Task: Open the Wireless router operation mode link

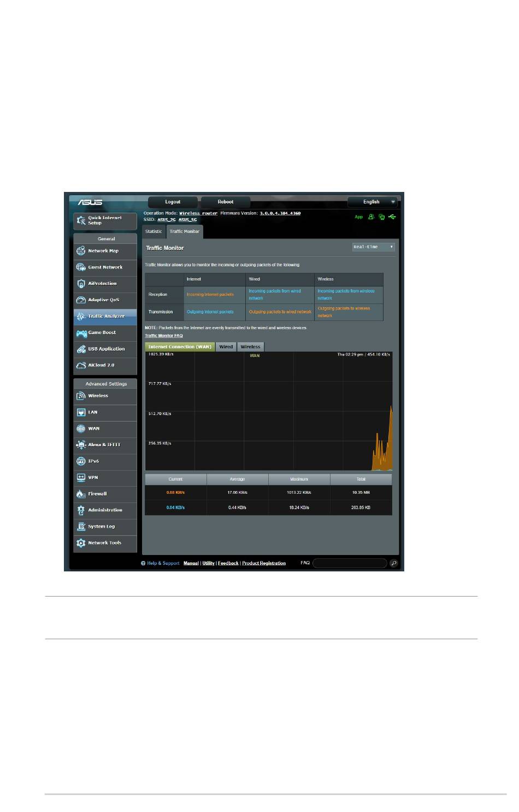Action: (198, 213)
